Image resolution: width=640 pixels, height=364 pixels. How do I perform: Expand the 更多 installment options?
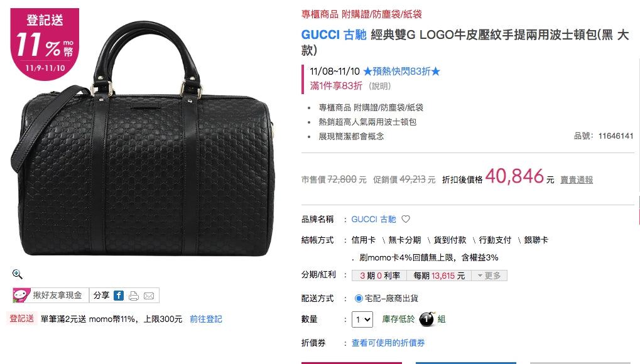[489, 276]
